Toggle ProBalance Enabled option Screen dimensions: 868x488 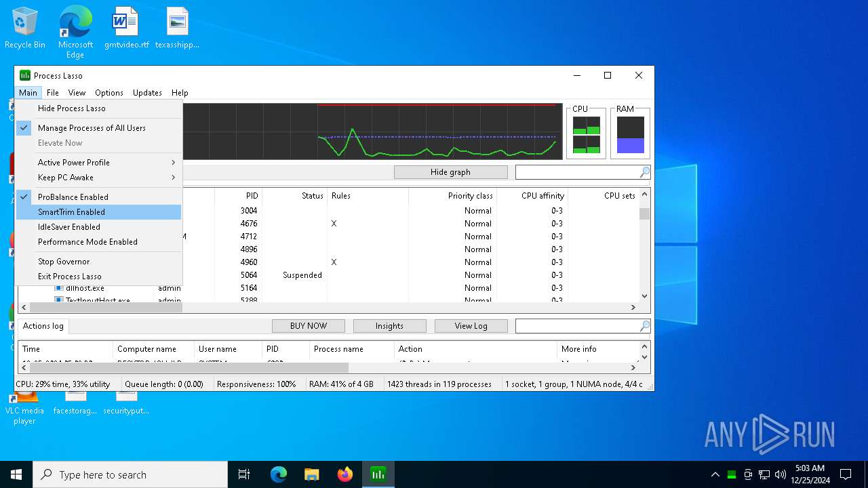click(x=99, y=197)
